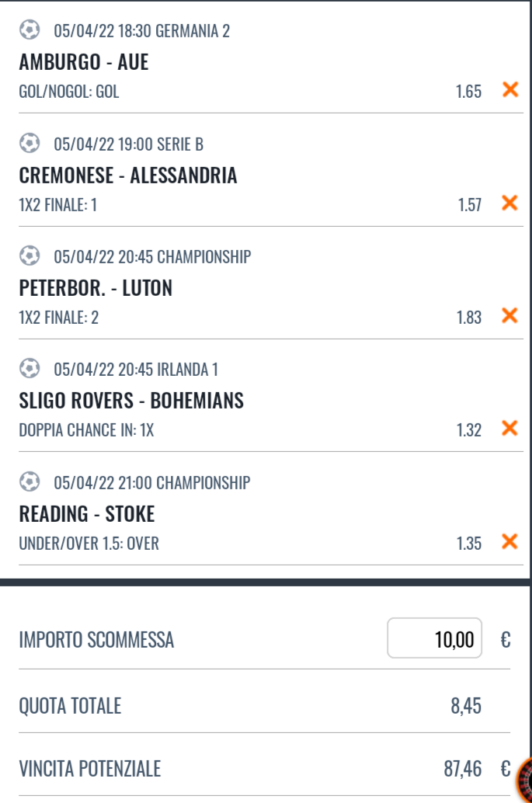
Task: Click the soccer ball icon for Serie B
Action: point(30,143)
